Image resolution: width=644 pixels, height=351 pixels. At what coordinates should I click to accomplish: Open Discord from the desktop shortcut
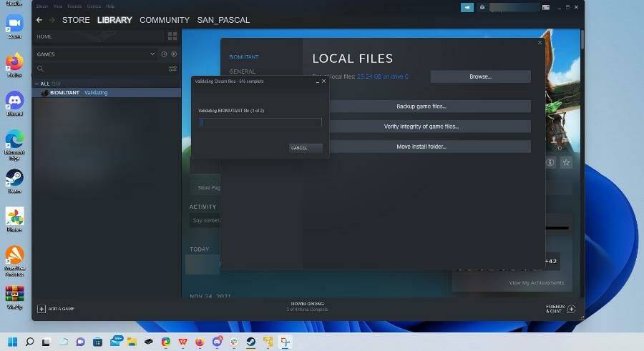(x=14, y=101)
